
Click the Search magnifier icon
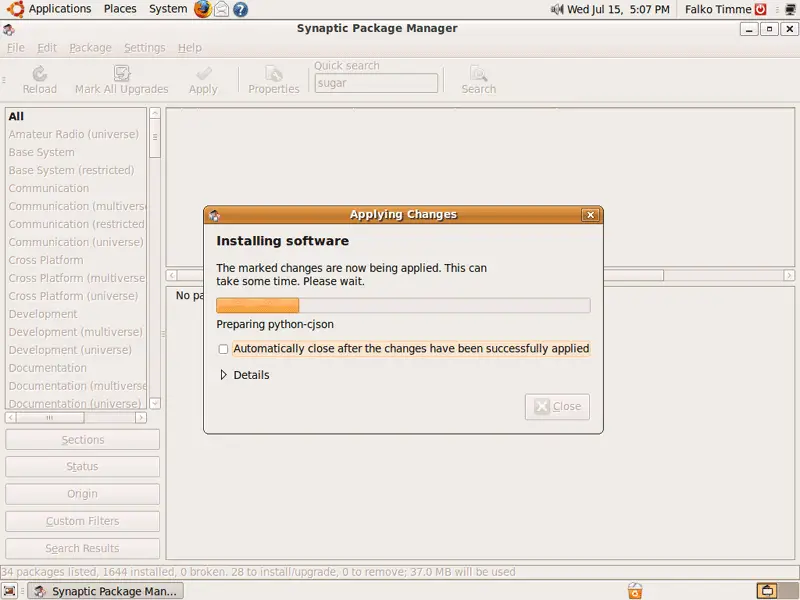coord(478,74)
